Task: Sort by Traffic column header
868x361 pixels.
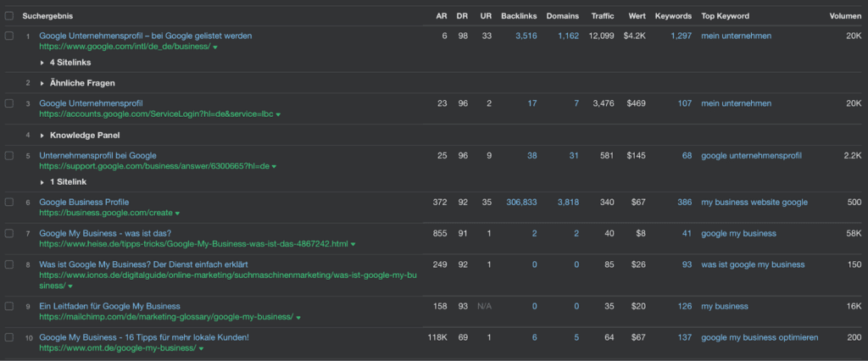Action: coord(603,16)
